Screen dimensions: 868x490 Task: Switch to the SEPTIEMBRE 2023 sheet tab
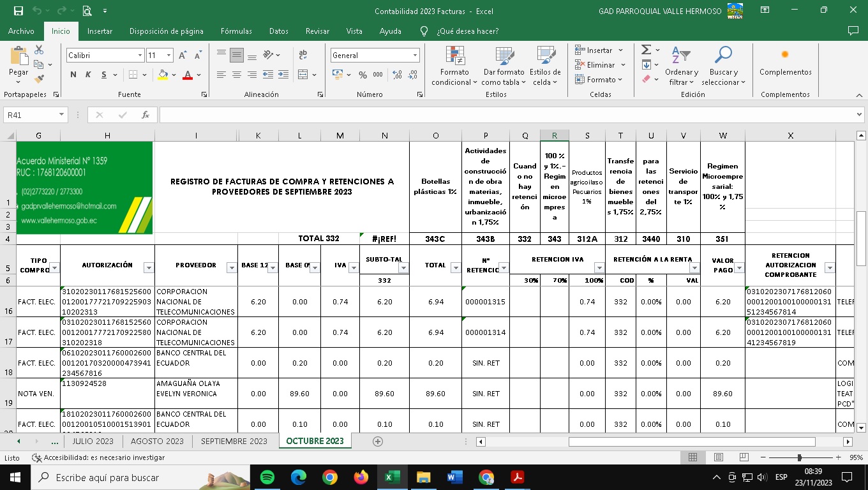pyautogui.click(x=234, y=442)
